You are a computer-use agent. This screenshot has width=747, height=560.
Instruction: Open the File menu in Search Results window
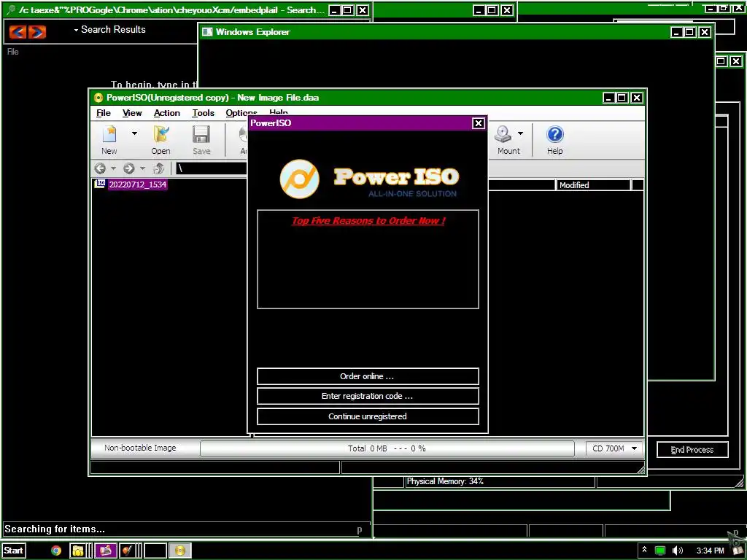[13, 52]
